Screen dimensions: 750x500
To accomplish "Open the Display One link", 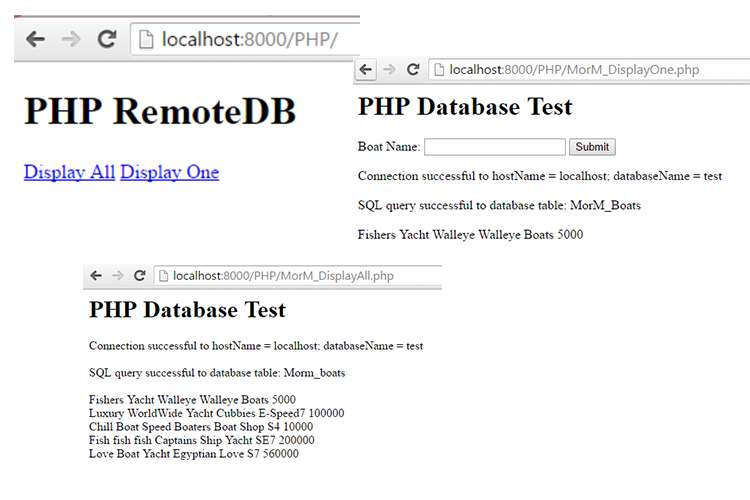I will (170, 172).
